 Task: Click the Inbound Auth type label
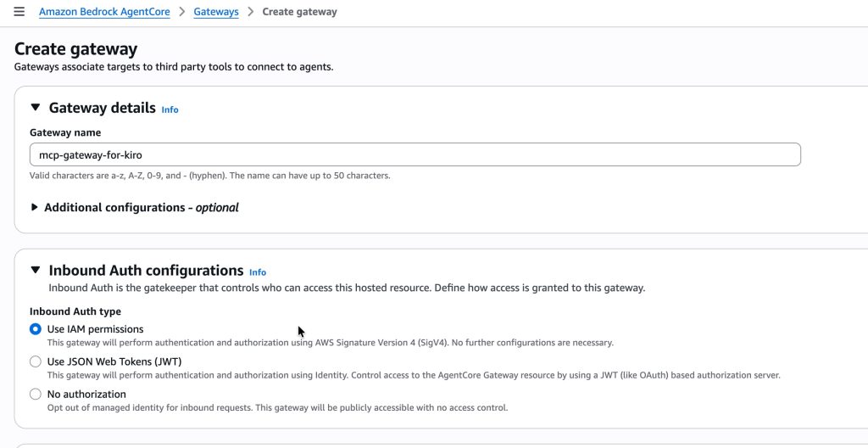click(x=75, y=311)
